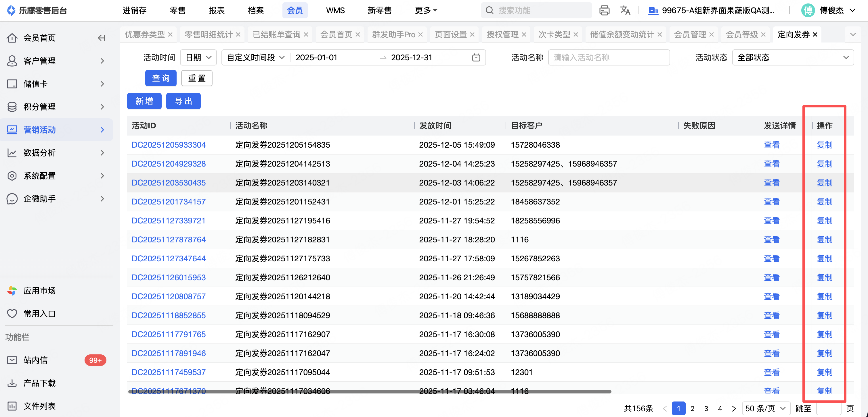
Task: Open 文件列表 in sidebar
Action: pyautogui.click(x=39, y=406)
